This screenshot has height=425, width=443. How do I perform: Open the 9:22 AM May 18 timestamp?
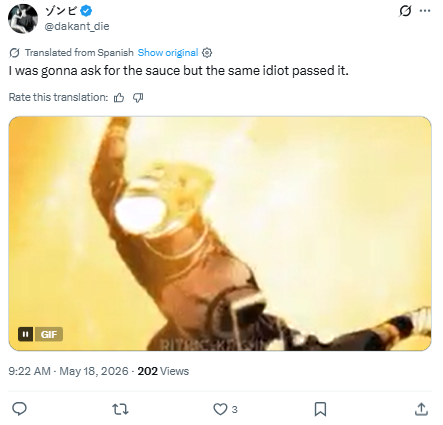pyautogui.click(x=68, y=371)
